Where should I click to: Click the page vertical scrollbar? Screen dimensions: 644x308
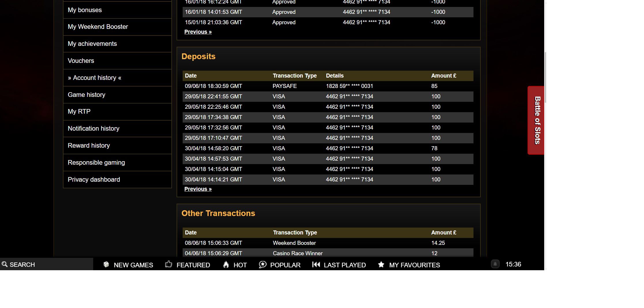click(x=545, y=77)
